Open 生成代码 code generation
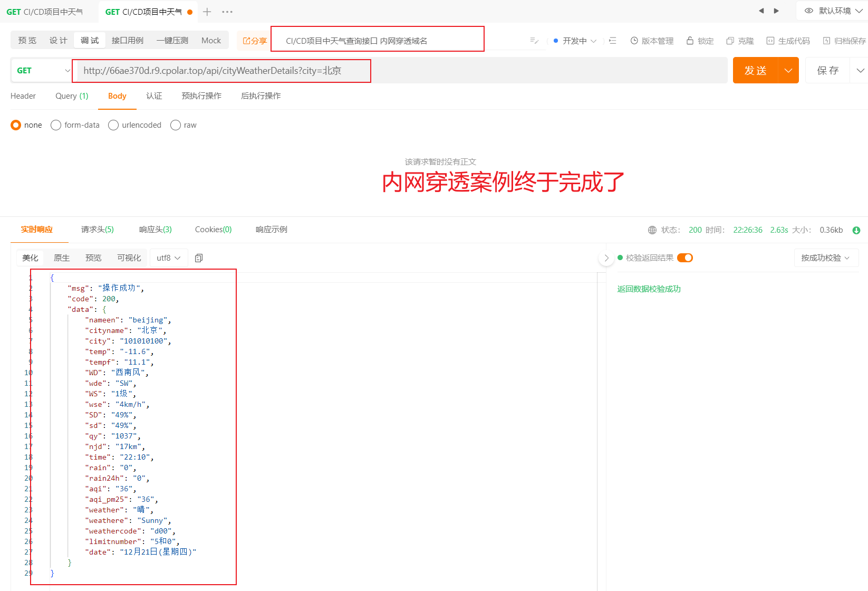Viewport: 868px width, 591px height. tap(788, 41)
